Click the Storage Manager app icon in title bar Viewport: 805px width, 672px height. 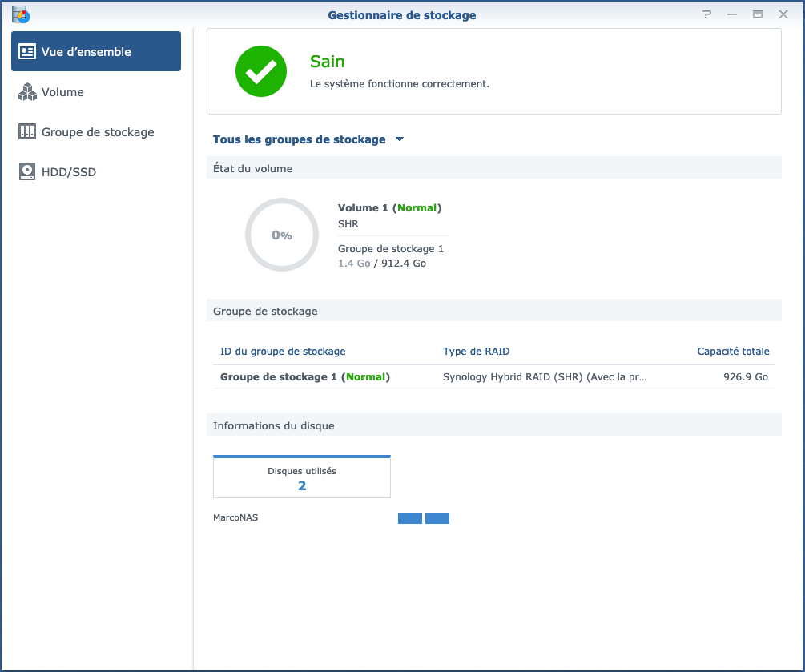pyautogui.click(x=21, y=15)
